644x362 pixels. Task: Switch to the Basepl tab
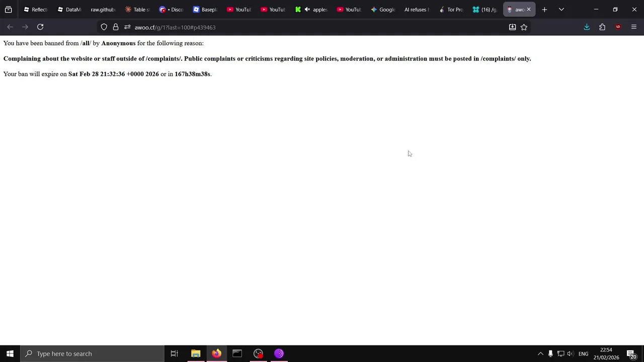tap(205, 10)
